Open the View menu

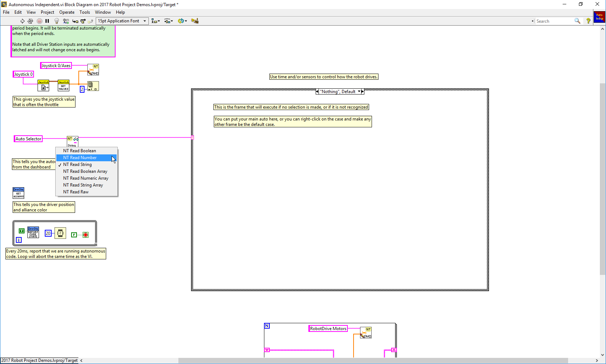[31, 12]
